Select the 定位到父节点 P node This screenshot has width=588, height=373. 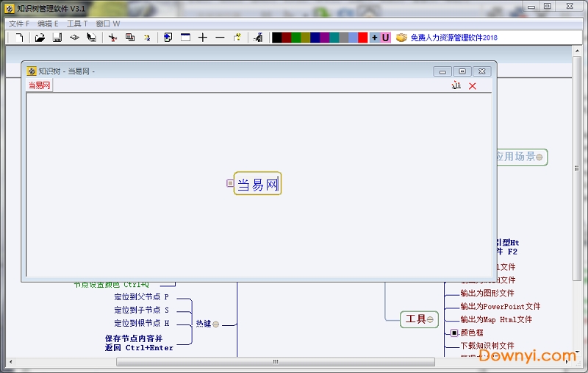141,297
